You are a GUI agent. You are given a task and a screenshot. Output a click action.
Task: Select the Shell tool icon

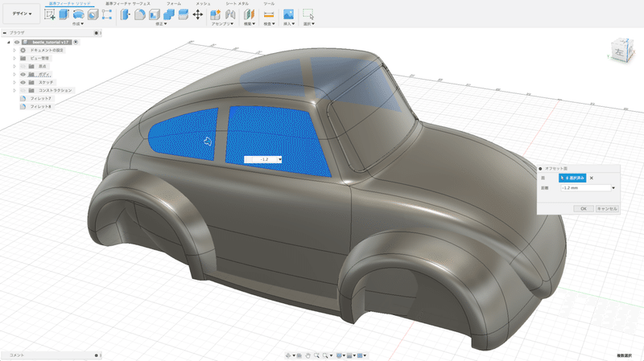click(x=155, y=14)
